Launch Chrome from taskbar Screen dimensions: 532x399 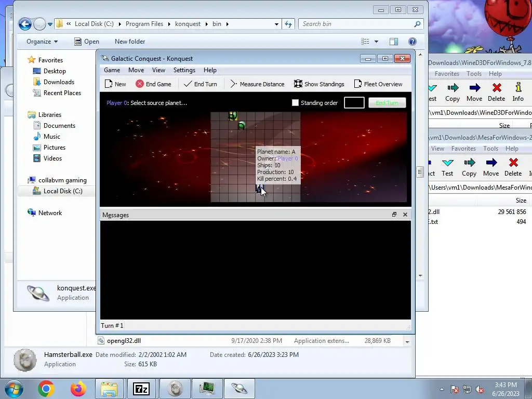[46, 389]
